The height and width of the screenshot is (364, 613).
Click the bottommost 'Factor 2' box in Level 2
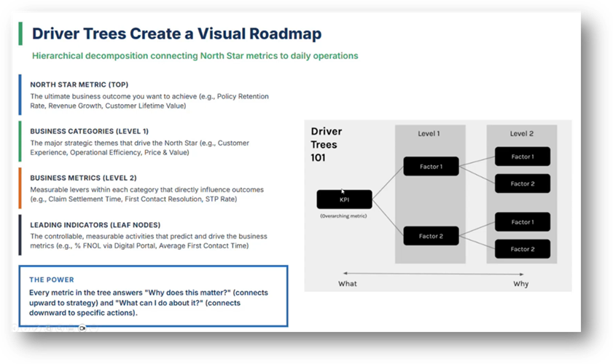[x=523, y=249]
